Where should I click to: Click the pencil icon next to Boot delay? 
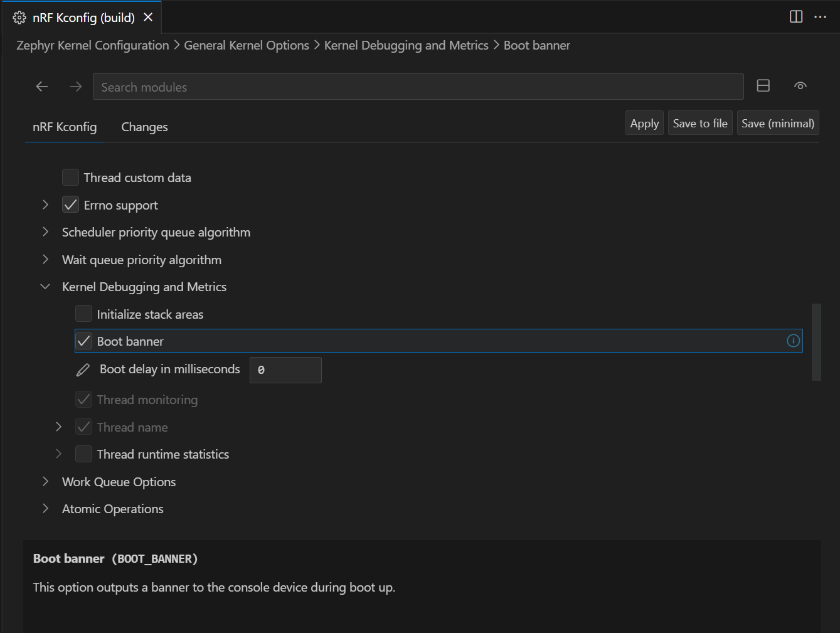83,370
